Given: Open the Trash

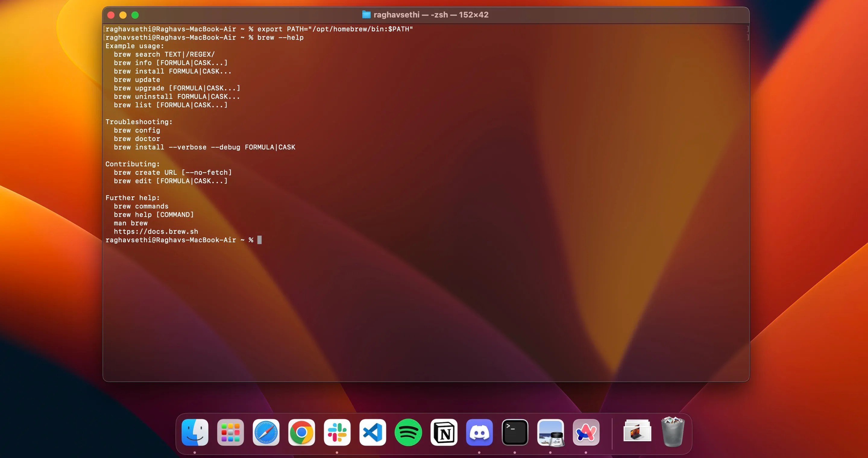Looking at the screenshot, I should click(673, 433).
